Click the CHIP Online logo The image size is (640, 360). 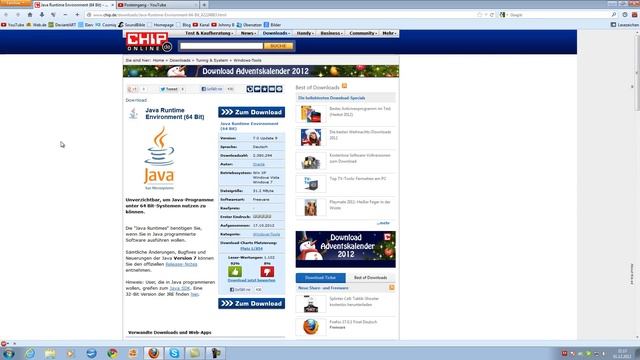point(149,42)
